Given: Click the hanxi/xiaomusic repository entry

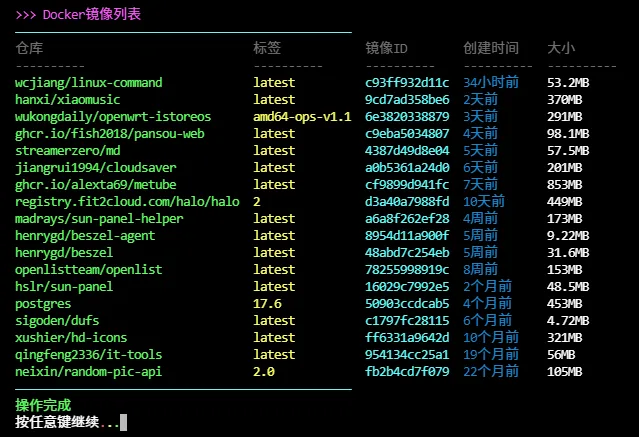Looking at the screenshot, I should pyautogui.click(x=67, y=99).
